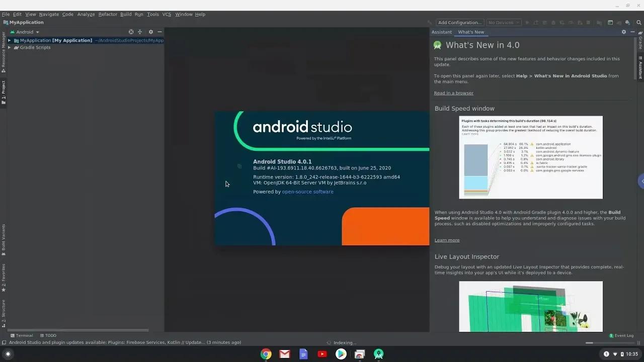The image size is (644, 362).
Task: Click the Search Everywhere magnifier icon
Action: (639, 23)
